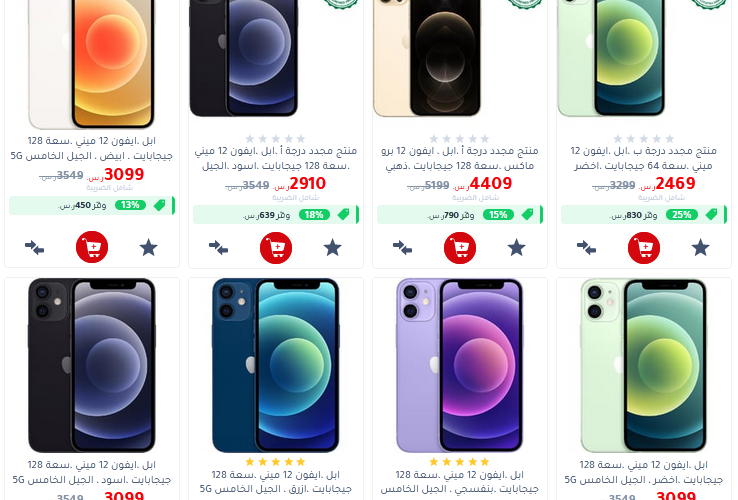Compare the black refurbished iPhone 12 mini
Image resolution: width=738 pixels, height=500 pixels.
(218, 247)
